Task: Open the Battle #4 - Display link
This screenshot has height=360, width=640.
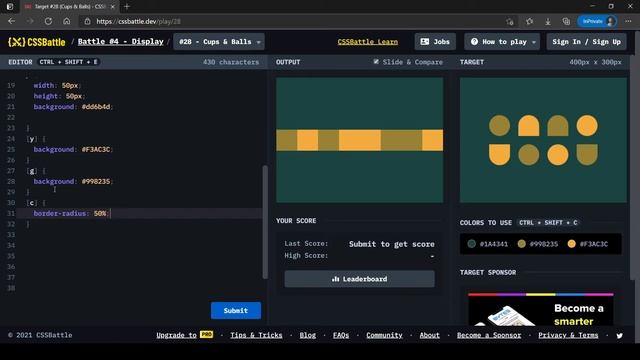Action: 120,42
